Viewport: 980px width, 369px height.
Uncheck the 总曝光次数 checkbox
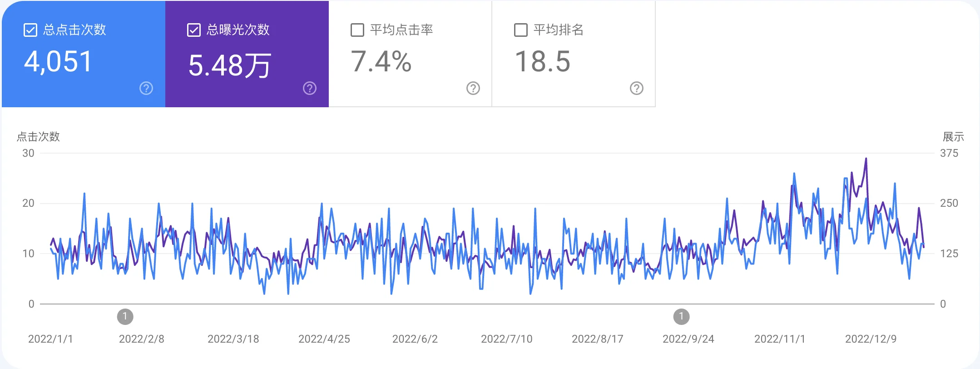coord(194,30)
